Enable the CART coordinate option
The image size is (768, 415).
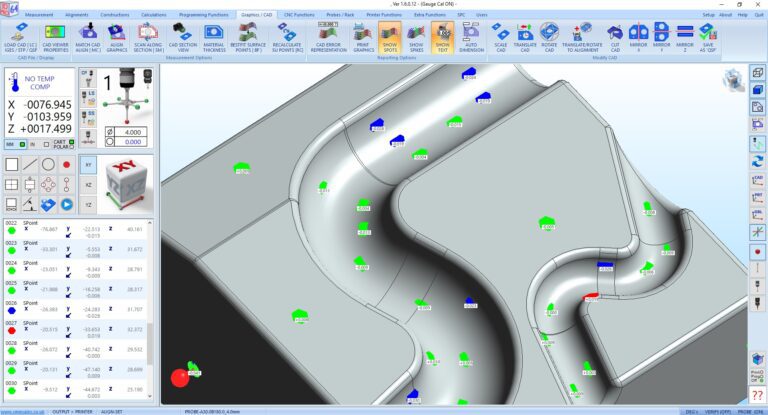point(72,142)
